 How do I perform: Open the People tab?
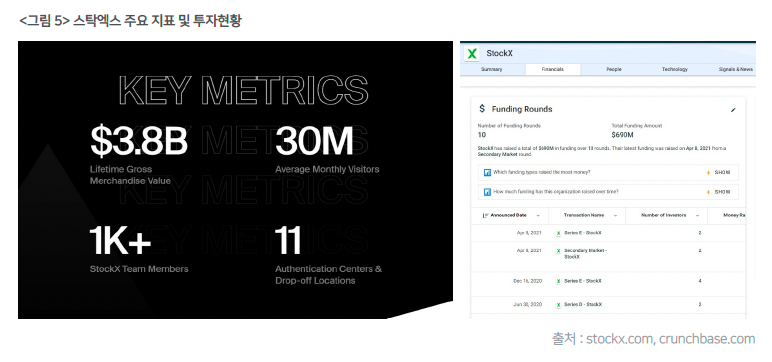[x=613, y=69]
